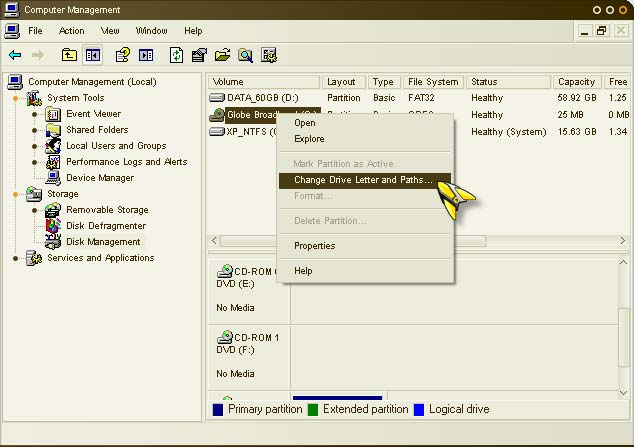The height and width of the screenshot is (447, 634).
Task: Click the Up one level toolbar icon
Action: (x=69, y=55)
